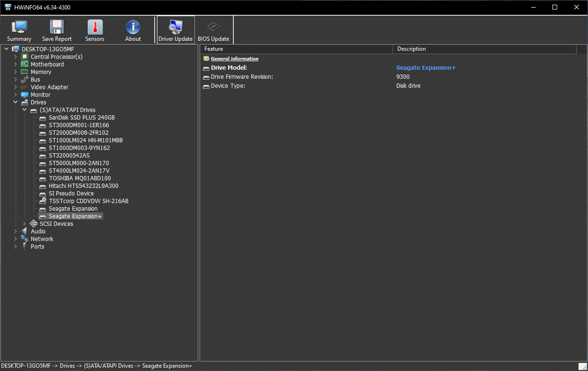Select ST3000DM001-1ER166 drive

coord(79,125)
